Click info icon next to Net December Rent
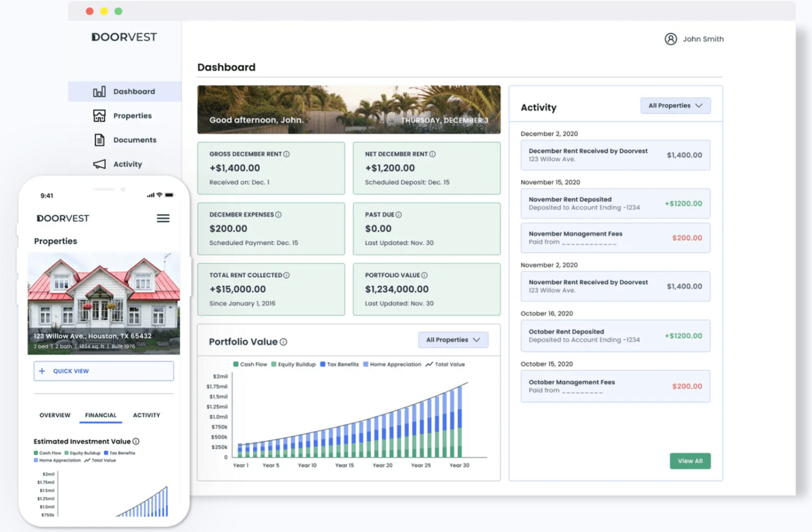 point(432,154)
